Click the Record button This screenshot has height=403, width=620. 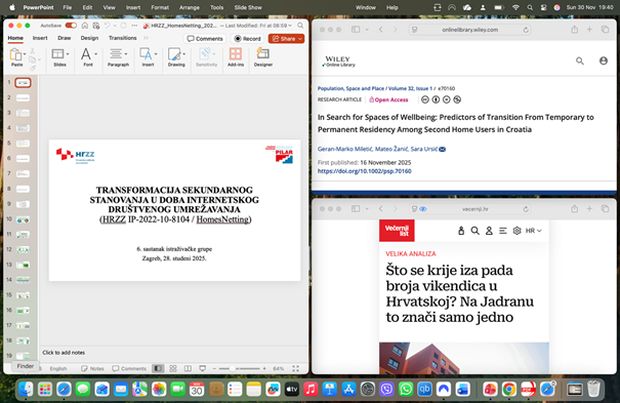tap(246, 38)
